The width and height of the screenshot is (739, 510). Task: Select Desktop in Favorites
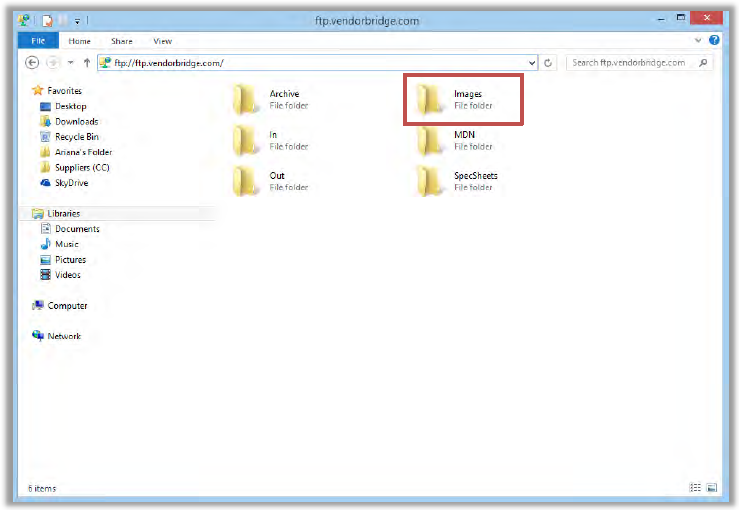64,106
